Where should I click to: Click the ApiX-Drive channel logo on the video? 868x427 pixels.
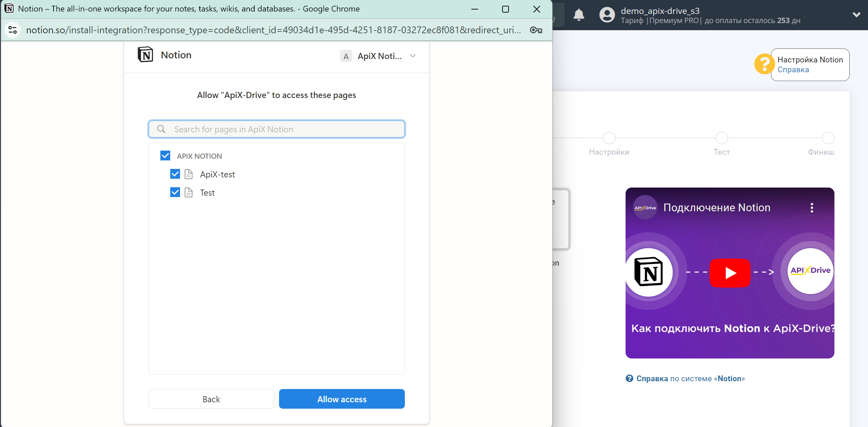(x=645, y=208)
